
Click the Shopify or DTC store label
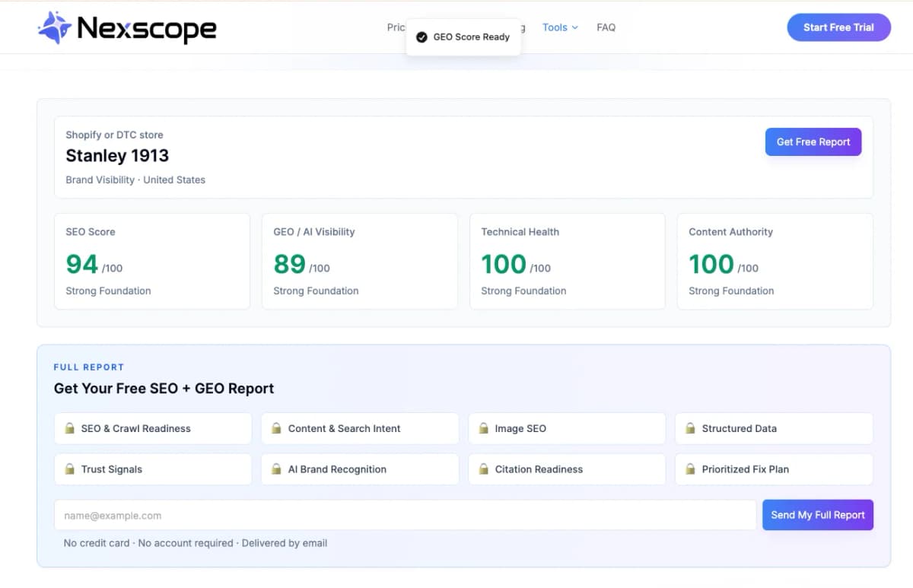114,135
